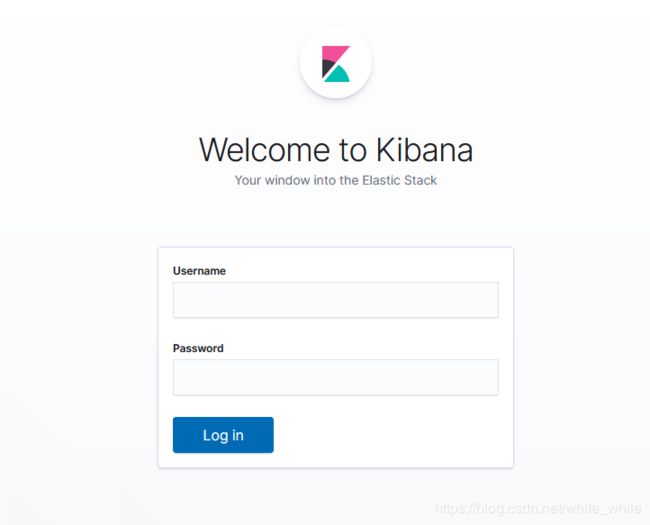Click the word "to" in the heading
Image resolution: width=650 pixels, height=525 pixels.
[353, 150]
